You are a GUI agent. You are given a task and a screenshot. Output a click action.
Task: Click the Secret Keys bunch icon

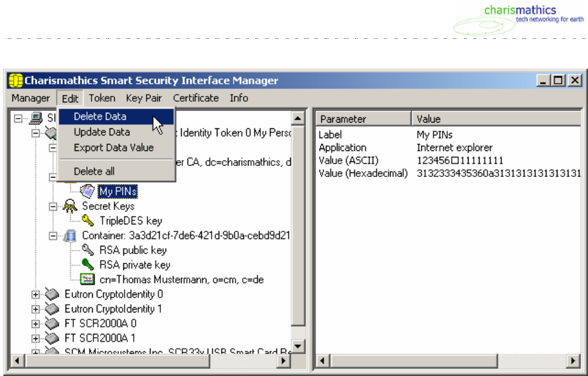point(70,206)
